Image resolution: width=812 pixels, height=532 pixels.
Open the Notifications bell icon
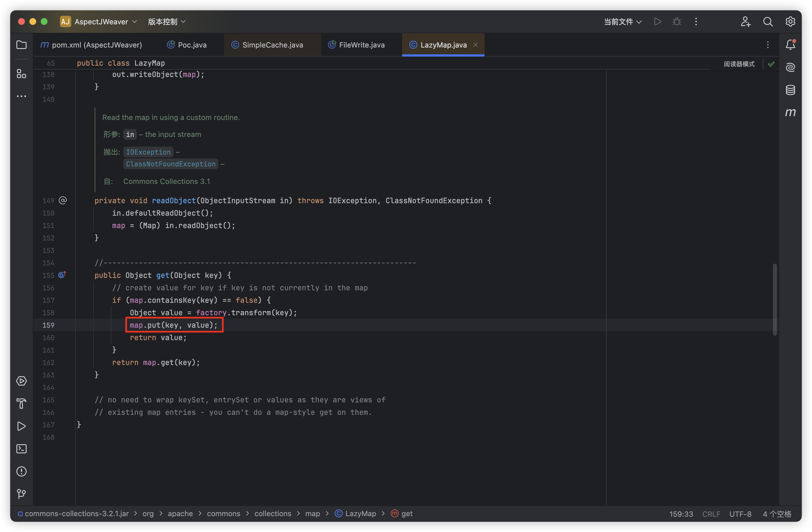pos(790,45)
